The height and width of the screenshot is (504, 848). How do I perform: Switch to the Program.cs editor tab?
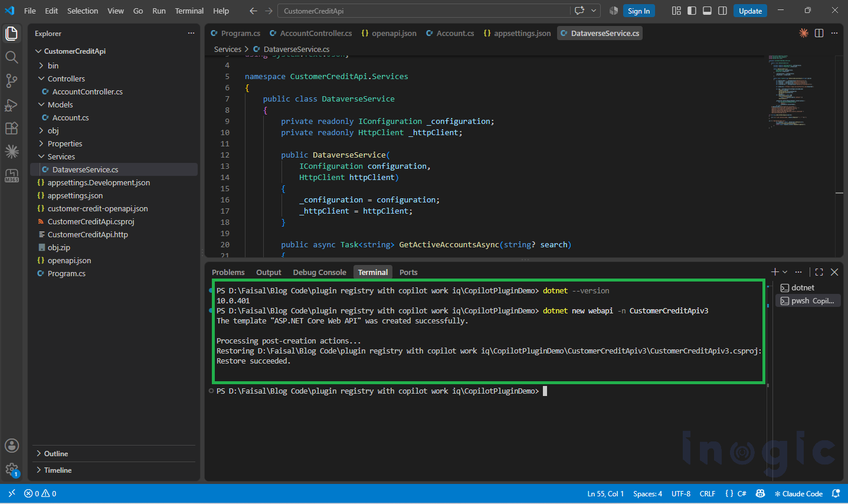pyautogui.click(x=235, y=33)
